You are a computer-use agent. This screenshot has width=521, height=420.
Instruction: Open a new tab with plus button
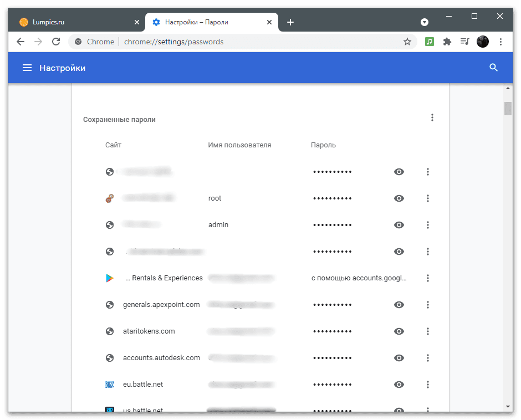pos(290,22)
